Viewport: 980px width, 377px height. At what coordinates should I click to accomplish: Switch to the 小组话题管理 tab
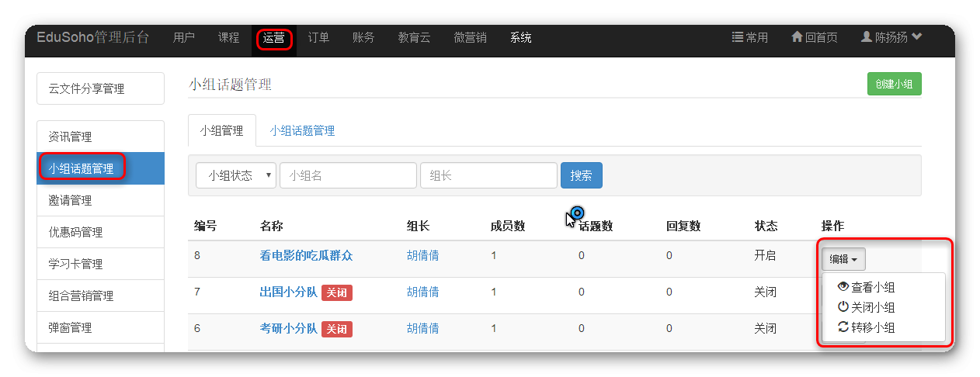point(302,131)
